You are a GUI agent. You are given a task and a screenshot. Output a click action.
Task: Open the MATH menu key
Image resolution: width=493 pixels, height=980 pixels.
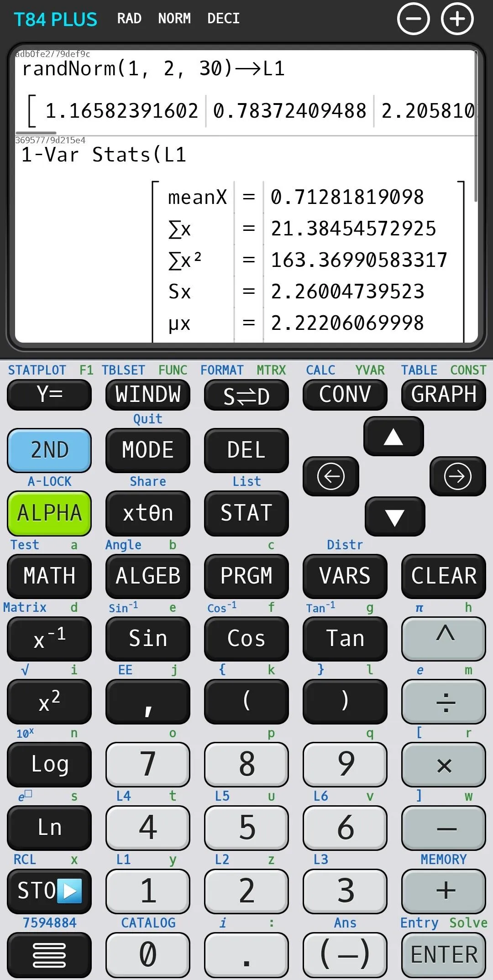(x=49, y=576)
